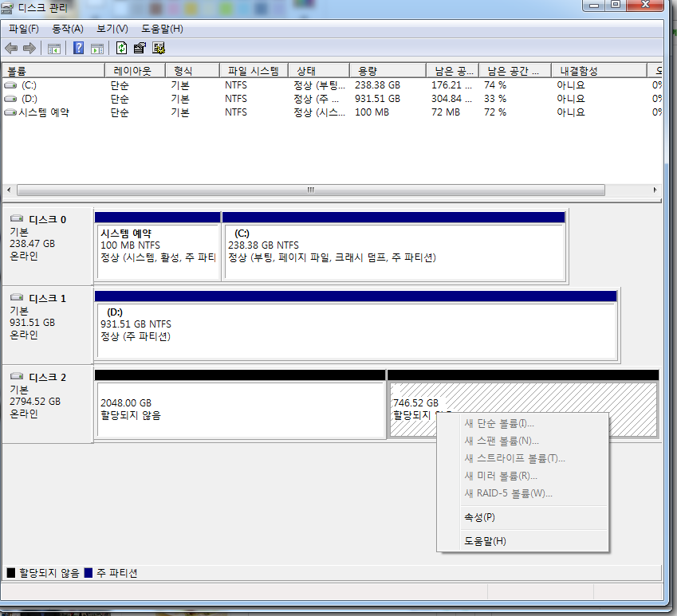
Task: Click the Forward arrow toolbar icon
Action: click(30, 48)
